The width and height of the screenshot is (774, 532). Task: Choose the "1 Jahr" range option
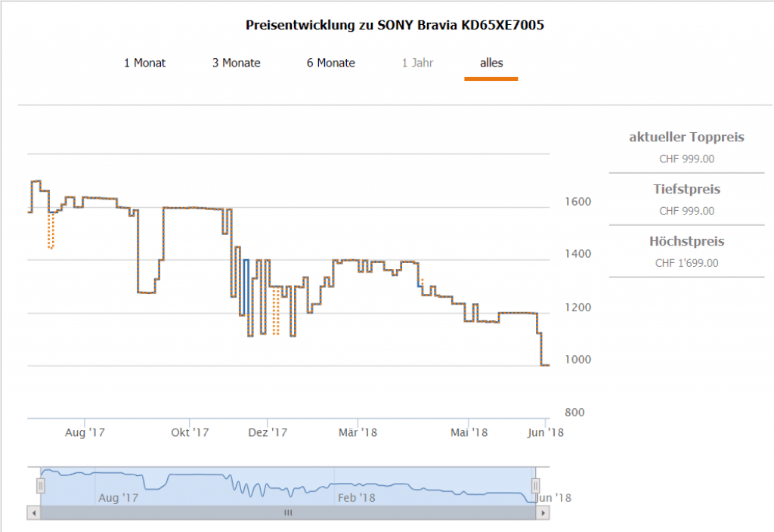pyautogui.click(x=417, y=63)
